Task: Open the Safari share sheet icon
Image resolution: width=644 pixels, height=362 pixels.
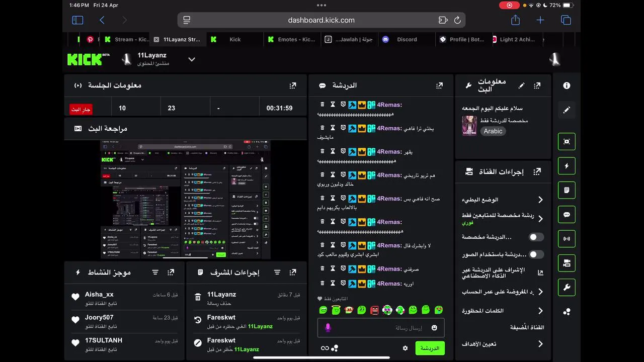Action: tap(515, 20)
